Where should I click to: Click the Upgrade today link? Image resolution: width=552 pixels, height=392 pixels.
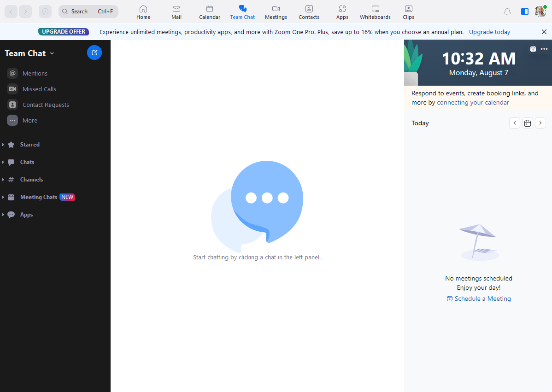(x=489, y=32)
